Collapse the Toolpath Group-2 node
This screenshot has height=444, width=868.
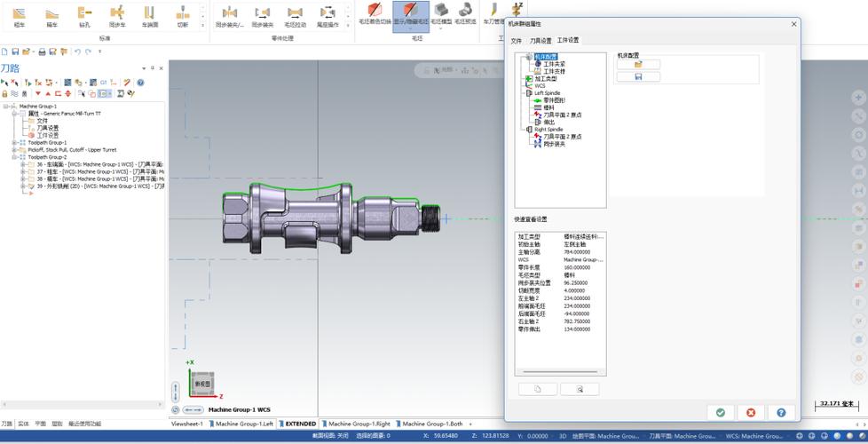[x=14, y=156]
